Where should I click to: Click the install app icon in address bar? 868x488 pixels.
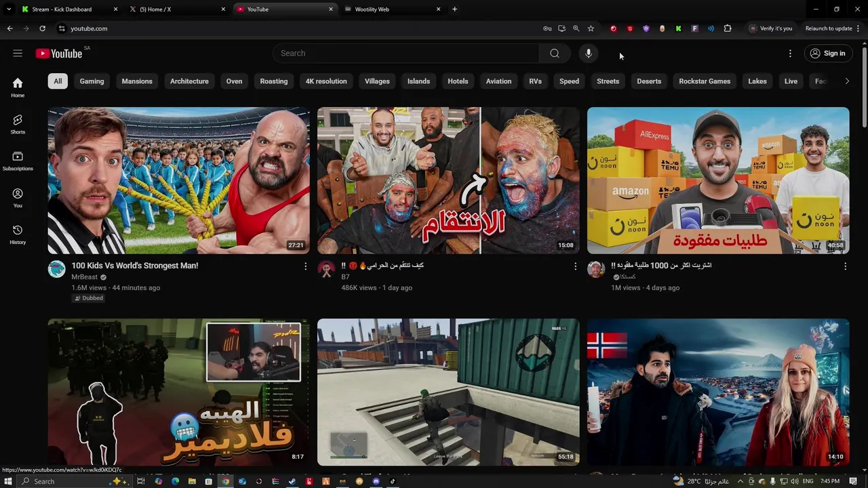coord(561,28)
